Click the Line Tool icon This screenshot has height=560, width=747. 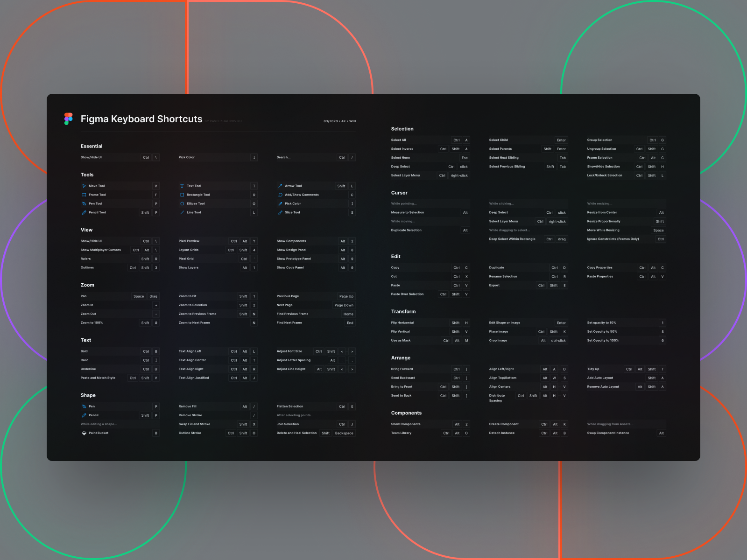pos(182,212)
